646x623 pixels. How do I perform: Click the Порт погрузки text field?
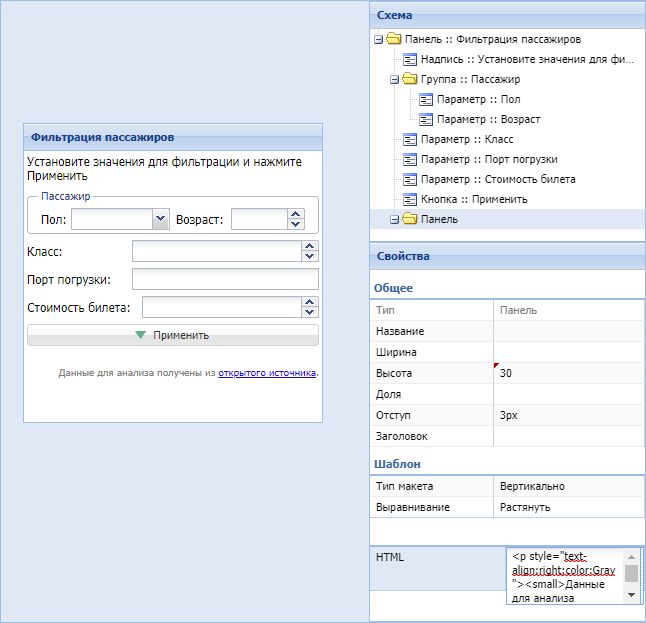225,279
